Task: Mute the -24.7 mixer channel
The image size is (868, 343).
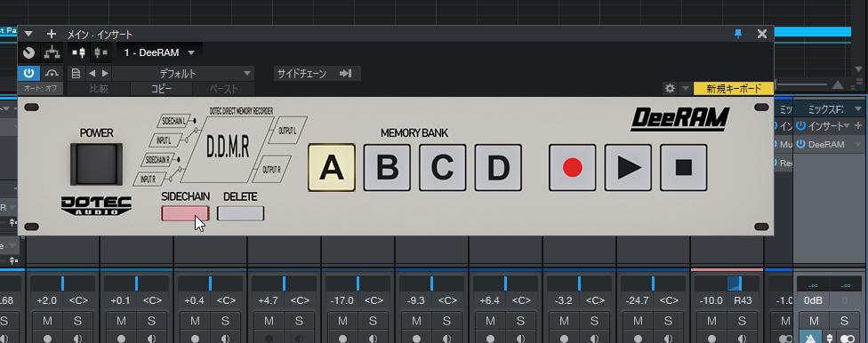Action: tap(639, 321)
